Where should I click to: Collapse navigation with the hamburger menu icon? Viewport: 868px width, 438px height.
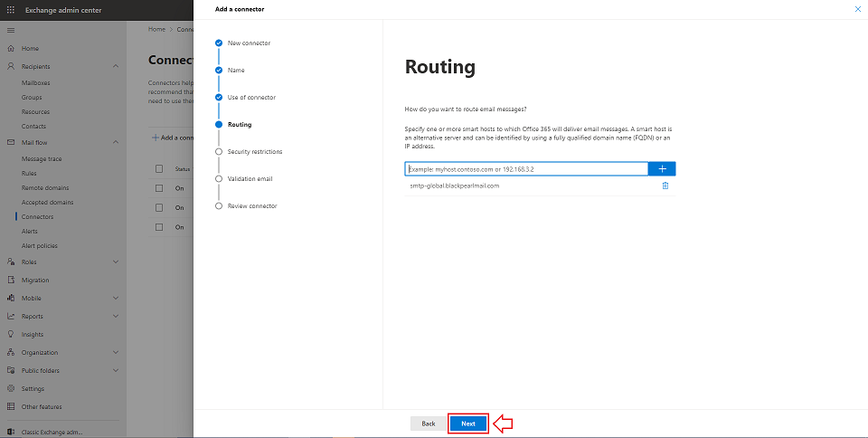click(10, 30)
